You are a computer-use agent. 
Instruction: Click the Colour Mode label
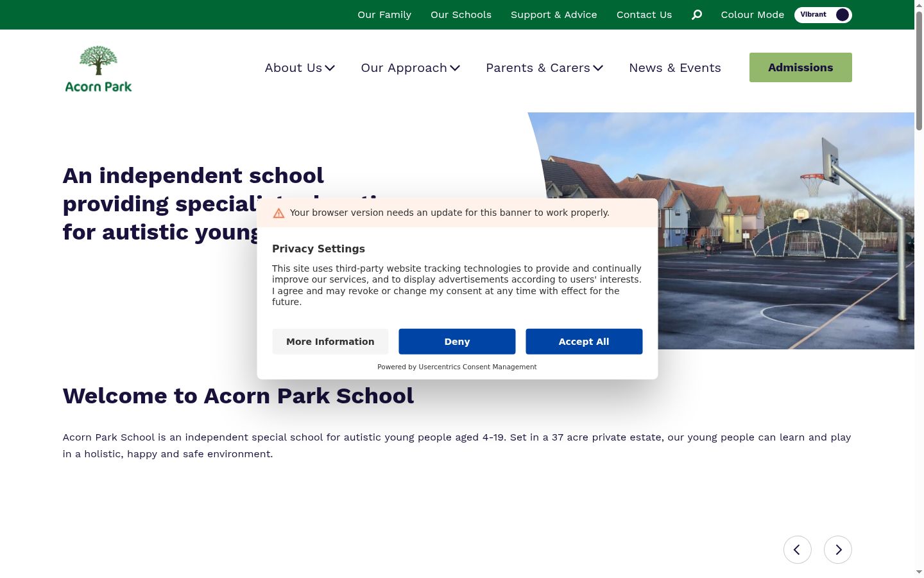click(753, 15)
